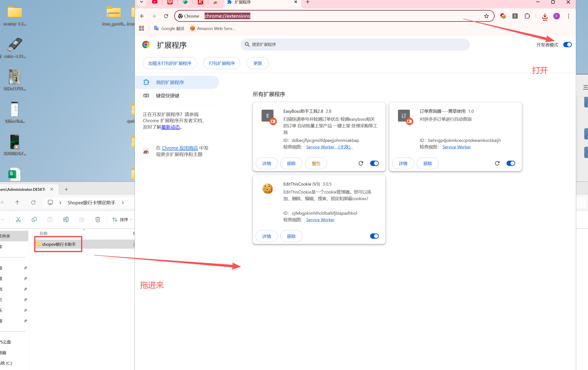Bookmark this page with the star icon

pyautogui.click(x=486, y=16)
